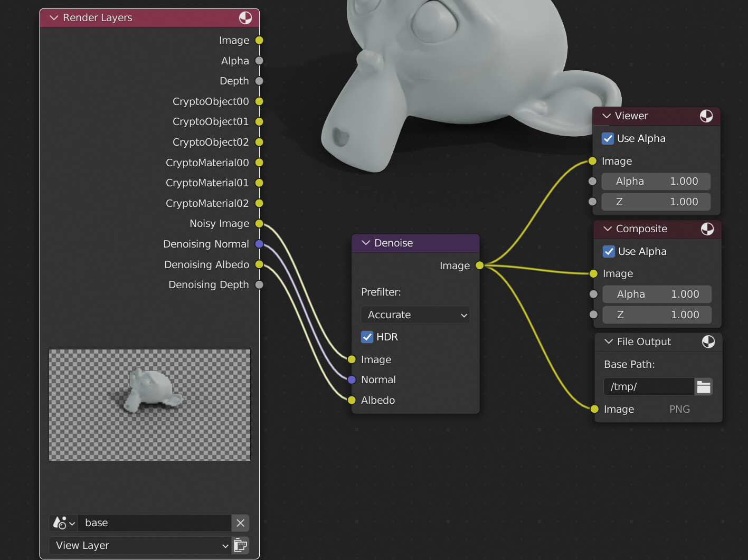Click the Alpha output socket on Render Layers
This screenshot has width=748, height=560.
pos(259,61)
